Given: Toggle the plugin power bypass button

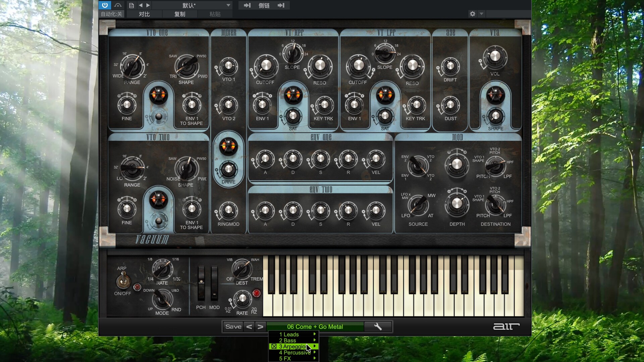Looking at the screenshot, I should (x=105, y=5).
